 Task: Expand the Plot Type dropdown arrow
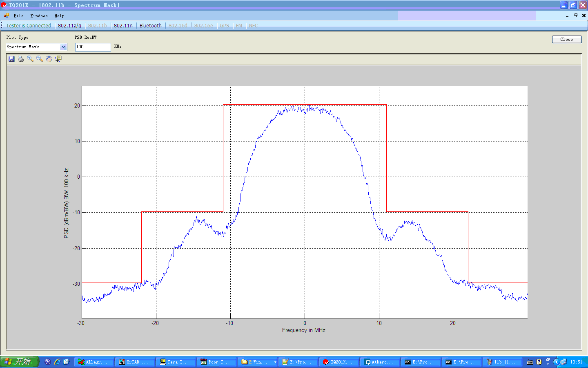63,47
